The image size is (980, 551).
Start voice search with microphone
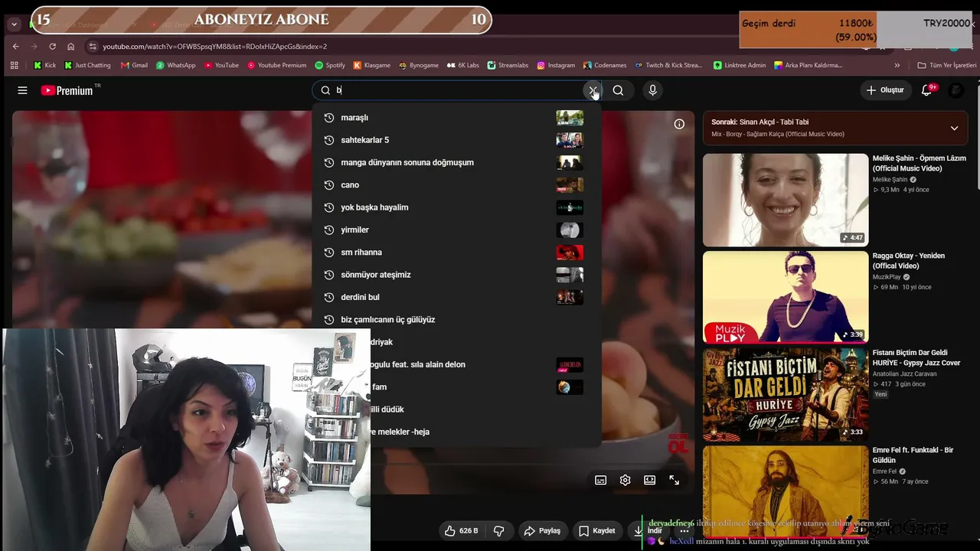(x=652, y=90)
